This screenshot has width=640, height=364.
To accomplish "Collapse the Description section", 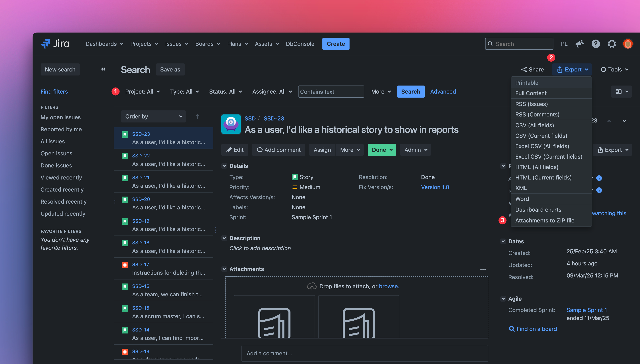I will 224,238.
